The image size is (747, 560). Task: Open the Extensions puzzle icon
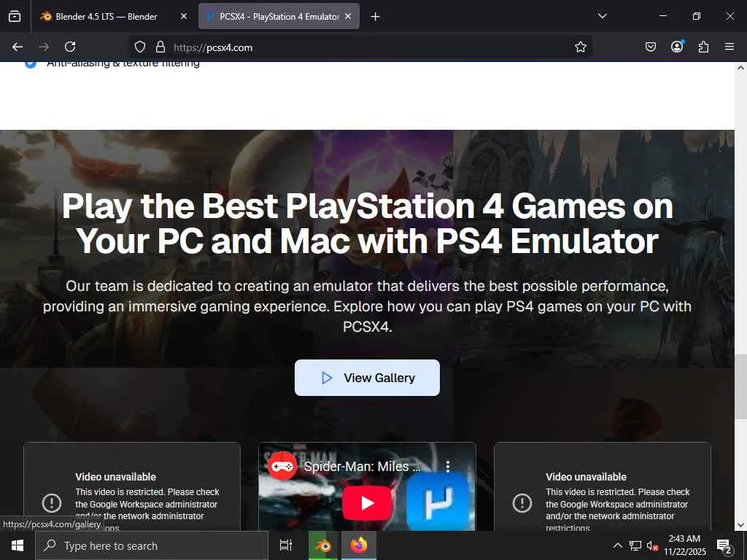(x=703, y=47)
